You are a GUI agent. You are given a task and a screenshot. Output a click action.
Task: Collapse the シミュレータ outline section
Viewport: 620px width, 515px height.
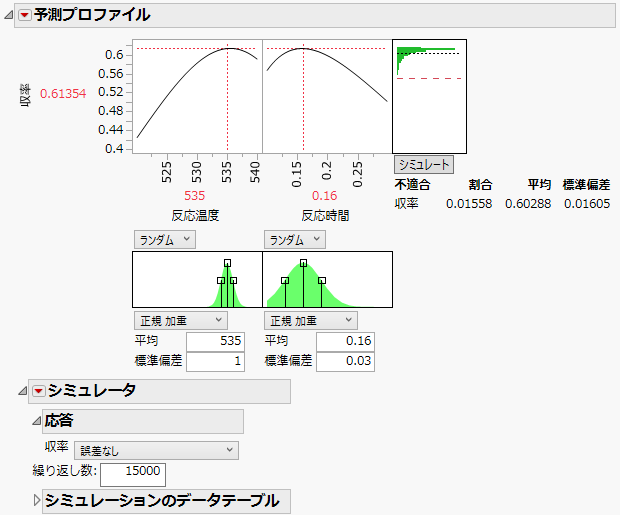point(23,391)
